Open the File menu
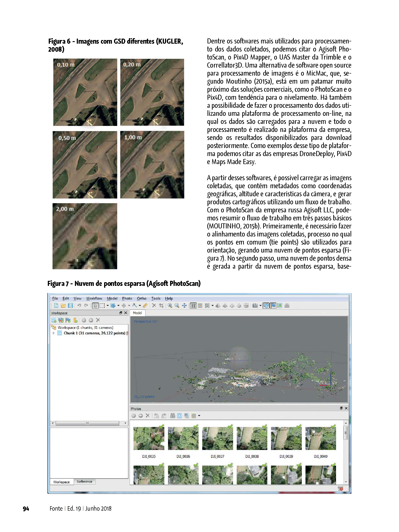The width and height of the screenshot is (399, 532). click(x=55, y=298)
